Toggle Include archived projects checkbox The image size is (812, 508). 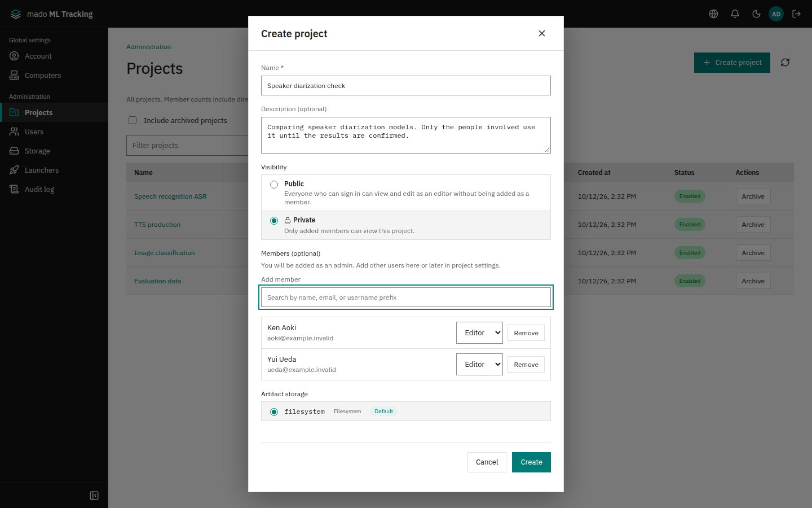point(133,120)
